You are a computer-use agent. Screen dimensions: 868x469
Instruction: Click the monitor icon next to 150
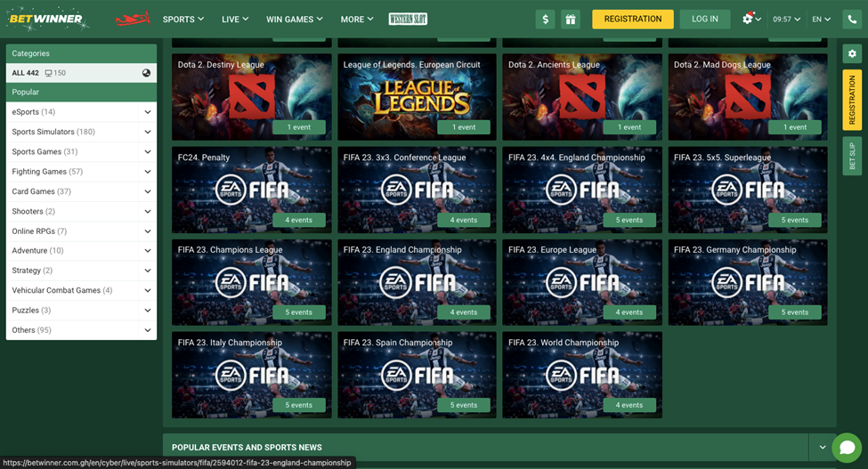pyautogui.click(x=49, y=73)
